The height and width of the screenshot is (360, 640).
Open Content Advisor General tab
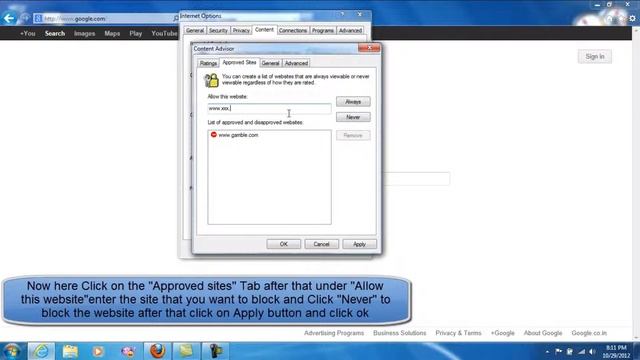271,63
